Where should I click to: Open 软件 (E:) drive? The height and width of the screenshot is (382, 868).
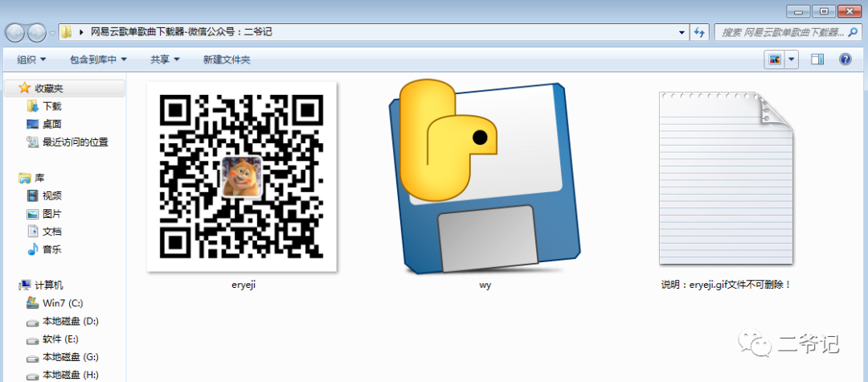click(x=60, y=339)
